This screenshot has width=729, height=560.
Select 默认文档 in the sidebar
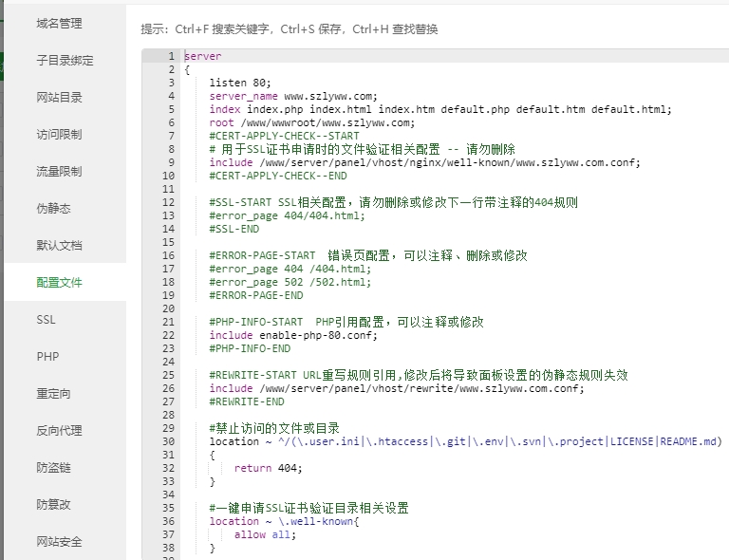coord(60,246)
